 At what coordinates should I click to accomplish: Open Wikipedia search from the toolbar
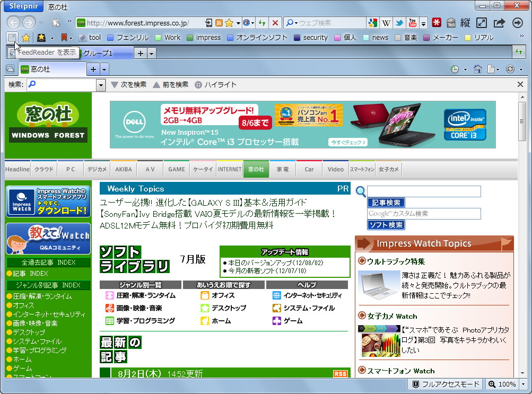tap(387, 23)
